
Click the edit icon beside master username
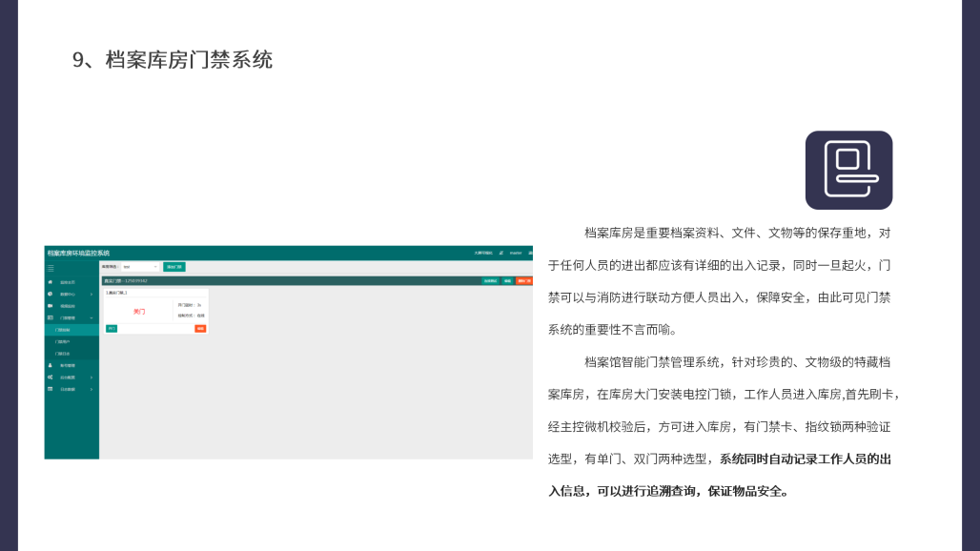500,253
